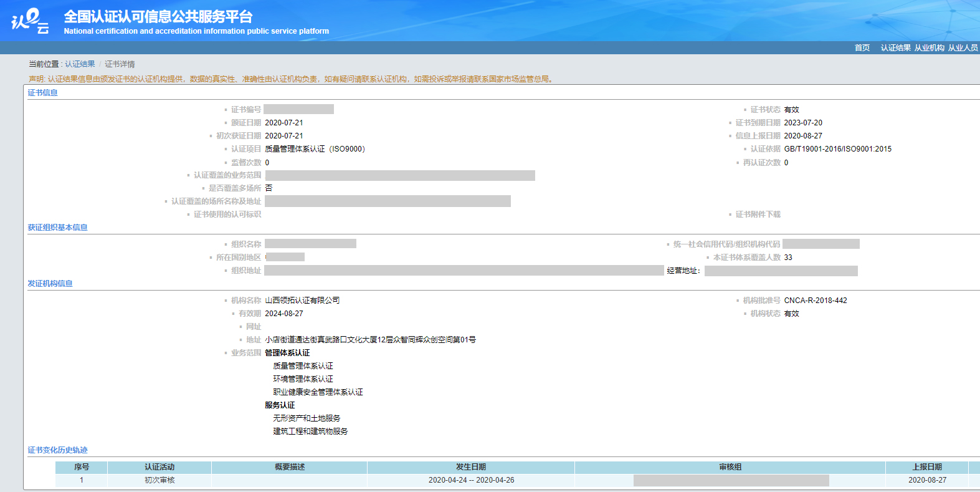
Task: Click the 统一社会信用代码/组织机构代码 label
Action: pos(726,244)
